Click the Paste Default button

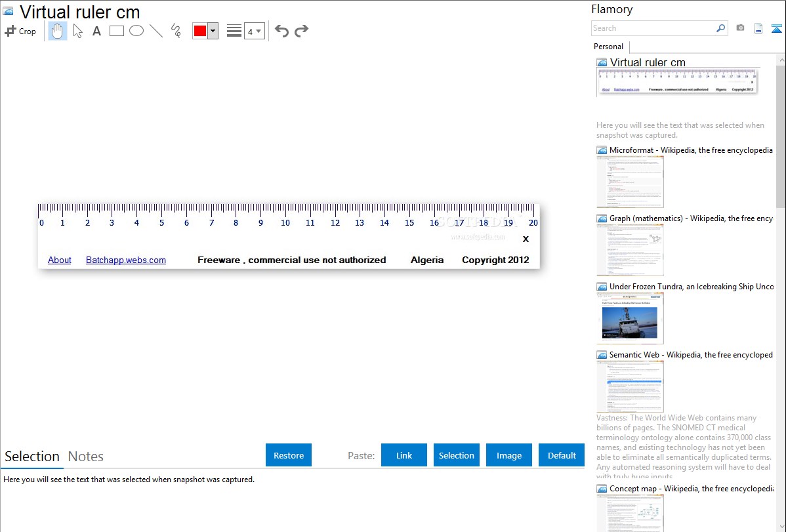tap(562, 455)
